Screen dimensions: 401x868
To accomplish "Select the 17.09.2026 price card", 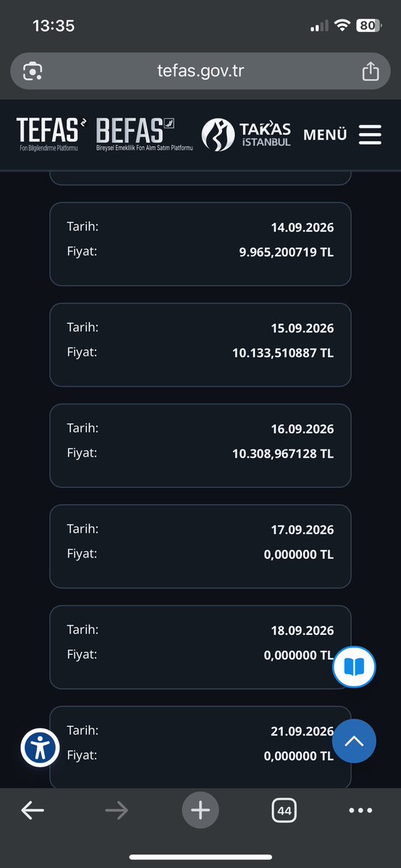I will (x=200, y=547).
